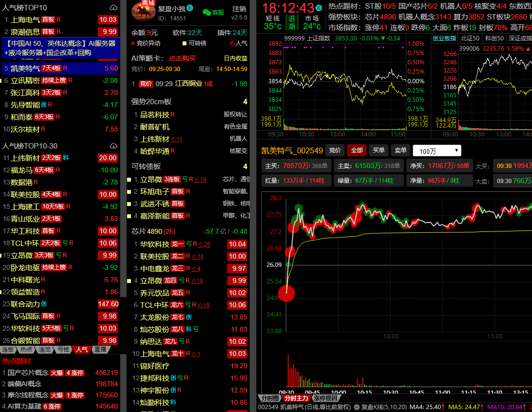The height and width of the screenshot is (412, 532).
Task: Select the 锦好医疗 row
Action: click(189, 366)
